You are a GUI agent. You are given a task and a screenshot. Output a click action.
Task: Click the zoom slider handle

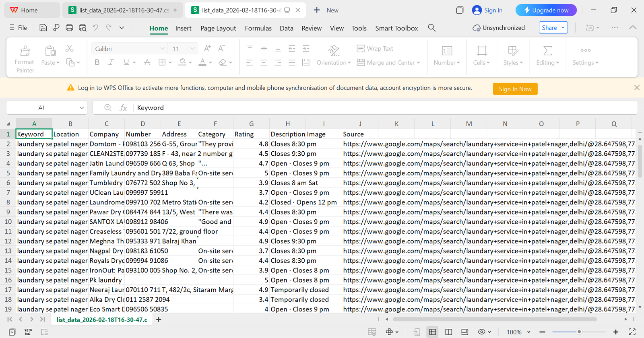[x=579, y=332]
